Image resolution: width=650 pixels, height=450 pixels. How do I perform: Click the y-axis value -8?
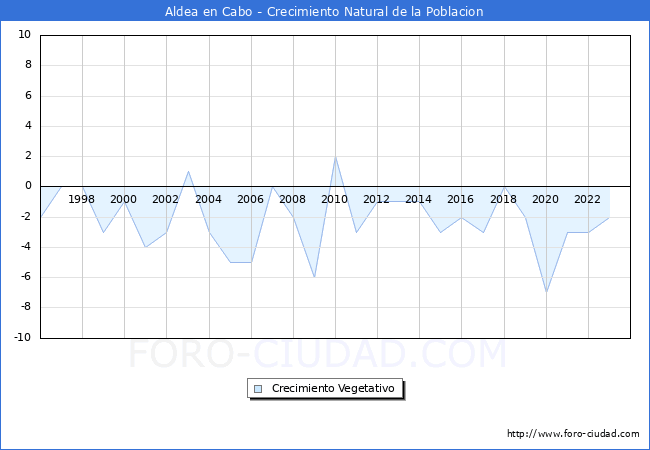pyautogui.click(x=26, y=307)
